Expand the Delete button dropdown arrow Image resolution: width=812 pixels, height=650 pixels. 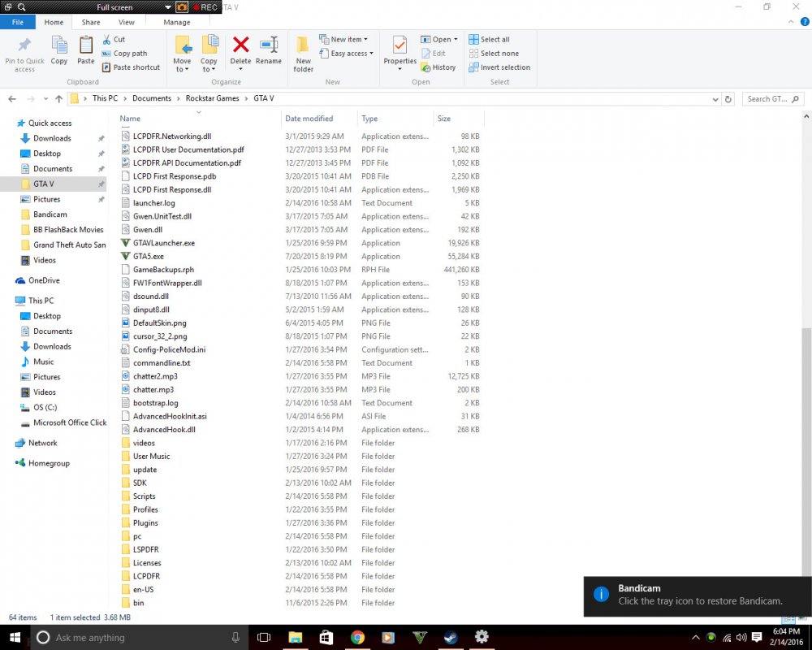pyautogui.click(x=241, y=69)
